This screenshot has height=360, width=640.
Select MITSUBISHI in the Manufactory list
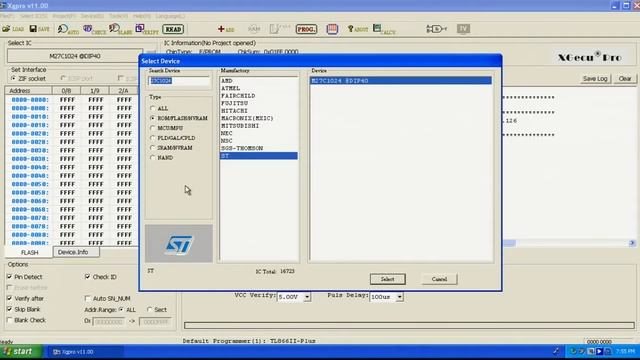point(258,126)
